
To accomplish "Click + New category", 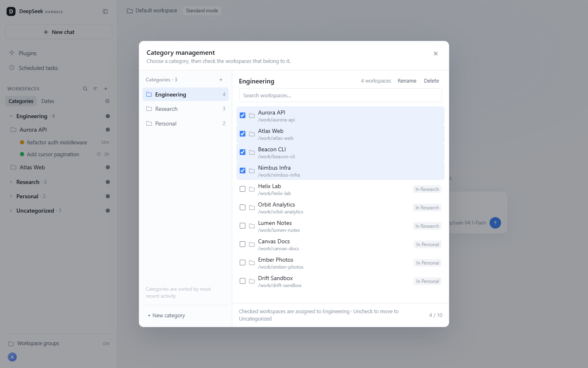I will point(166,316).
